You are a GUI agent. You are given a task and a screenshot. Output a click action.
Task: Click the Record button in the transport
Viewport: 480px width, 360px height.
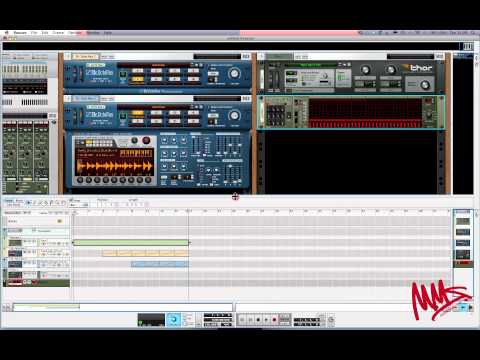(x=274, y=320)
